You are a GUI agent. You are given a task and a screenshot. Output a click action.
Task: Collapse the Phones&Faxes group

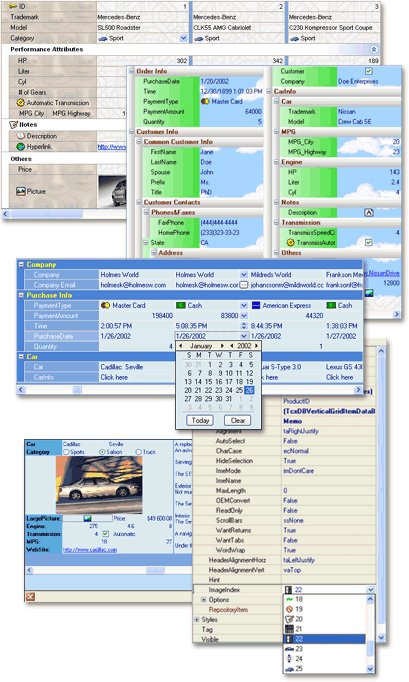[147, 212]
